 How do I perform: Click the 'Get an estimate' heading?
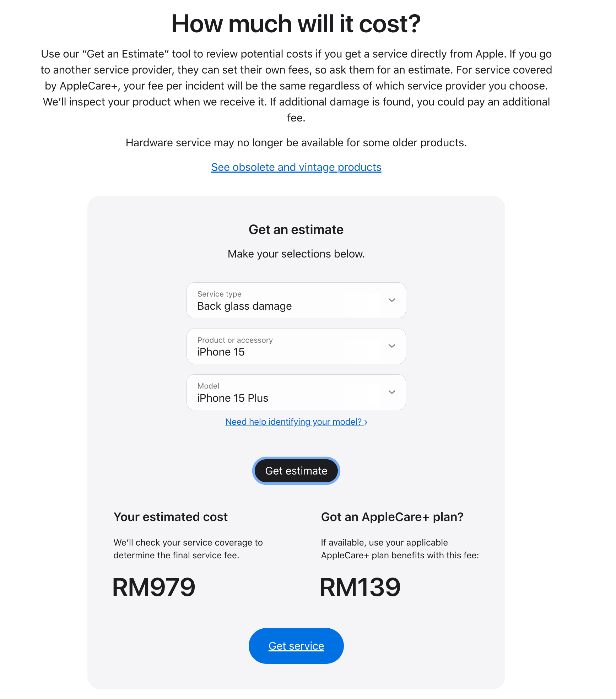tap(296, 230)
